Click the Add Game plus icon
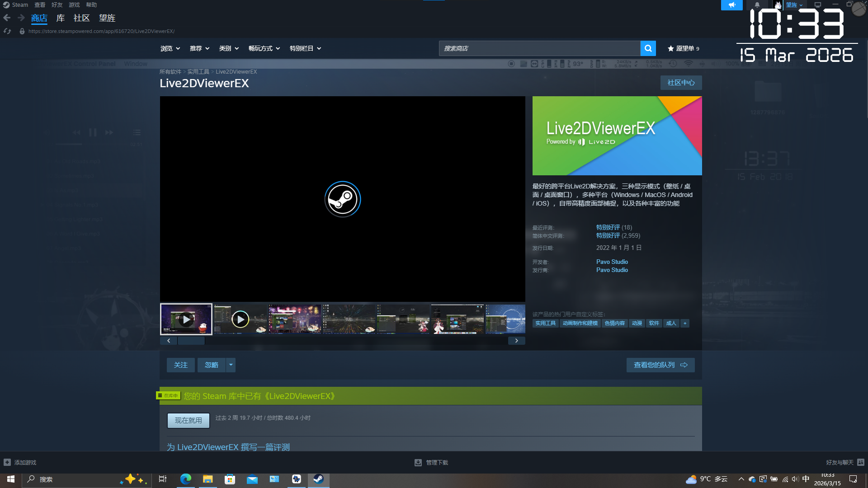Viewport: 868px width, 488px height. tap(7, 462)
